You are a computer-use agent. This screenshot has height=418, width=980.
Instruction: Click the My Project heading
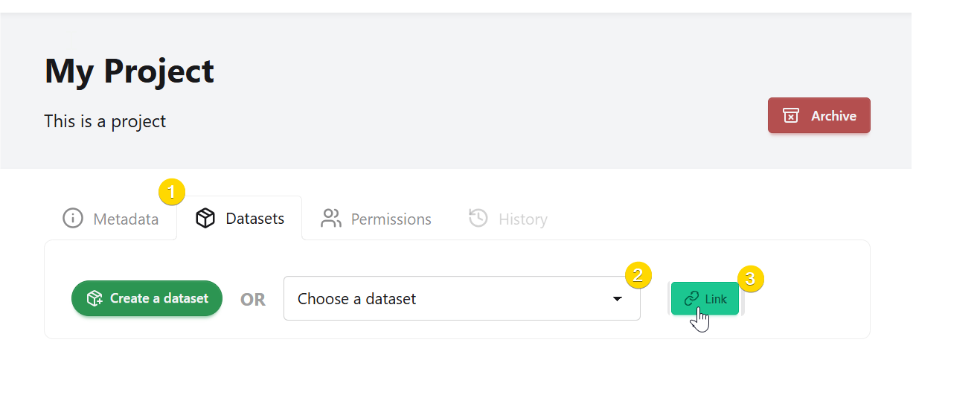[x=129, y=71]
